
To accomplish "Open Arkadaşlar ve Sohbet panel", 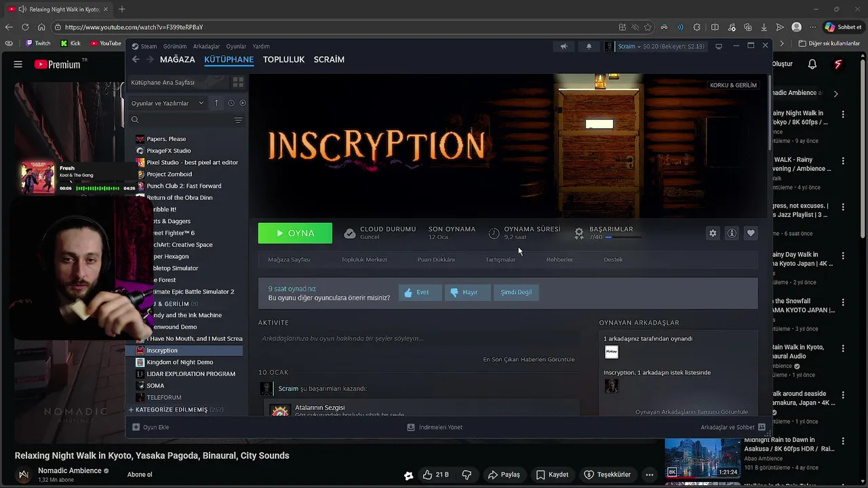I will tap(733, 428).
